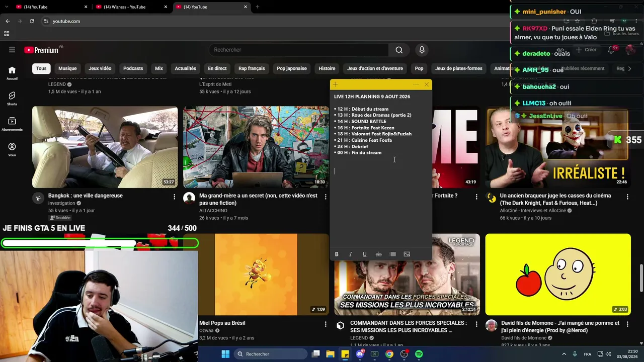This screenshot has width=644, height=362.
Task: Open Sticky Notes from the taskbar
Action: [x=345, y=354]
